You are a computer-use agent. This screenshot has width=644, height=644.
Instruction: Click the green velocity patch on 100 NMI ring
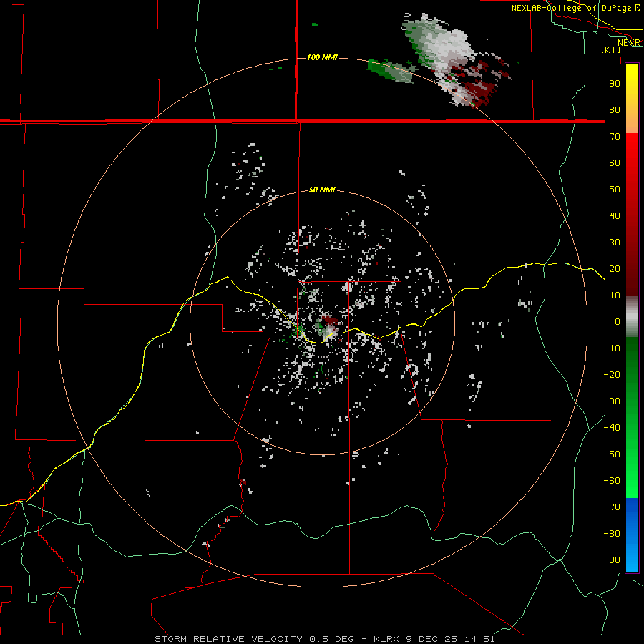[390, 71]
